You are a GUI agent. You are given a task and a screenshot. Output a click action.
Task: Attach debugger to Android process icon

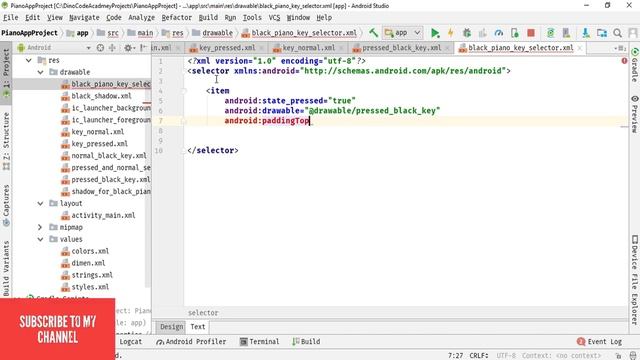click(515, 33)
